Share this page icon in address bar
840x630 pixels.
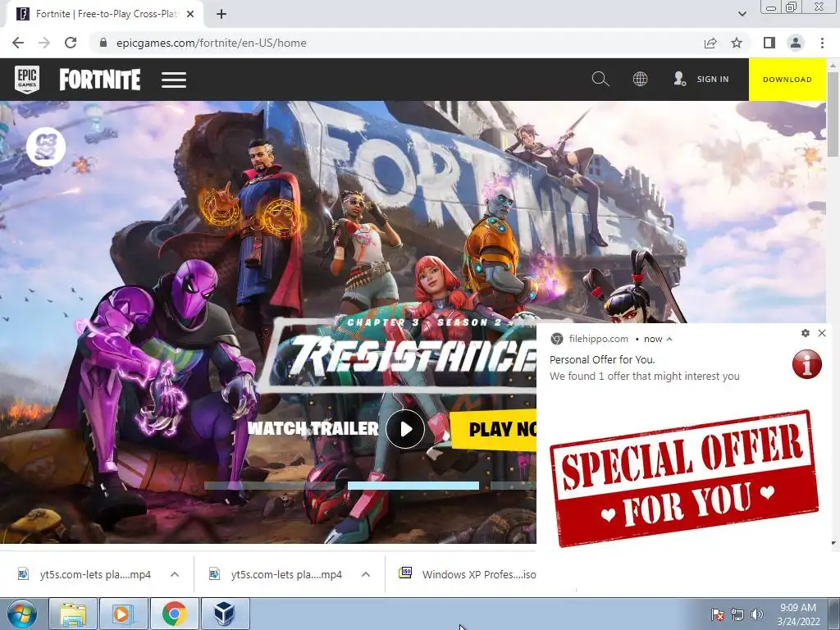click(x=710, y=43)
